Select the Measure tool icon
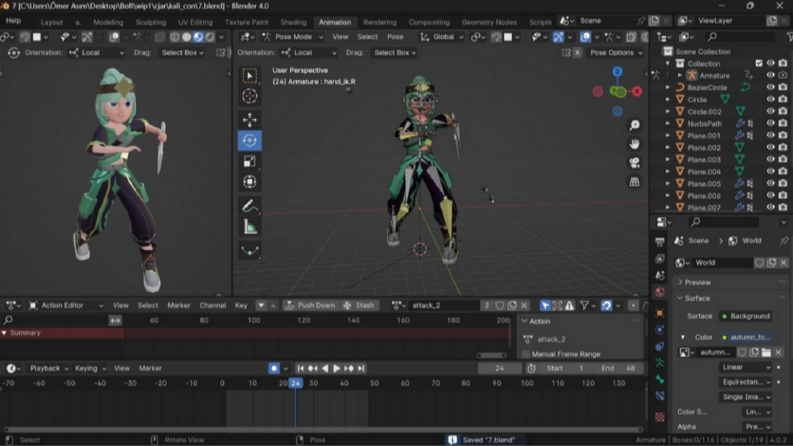Viewport: 793px width, 446px height. tap(249, 227)
